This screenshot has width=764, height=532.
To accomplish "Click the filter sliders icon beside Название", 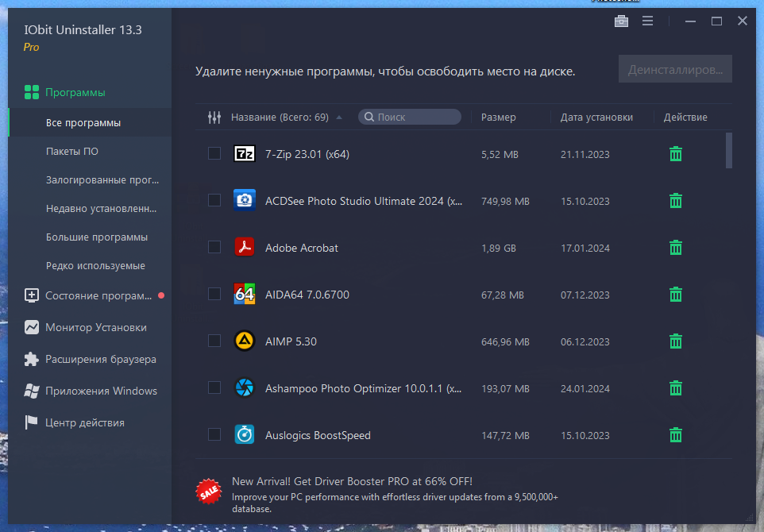I will point(214,117).
